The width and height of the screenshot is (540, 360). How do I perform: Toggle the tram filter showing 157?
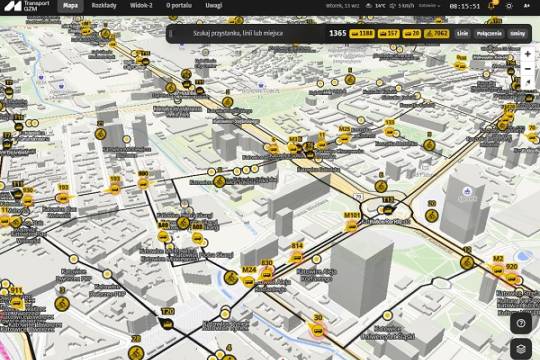(389, 34)
